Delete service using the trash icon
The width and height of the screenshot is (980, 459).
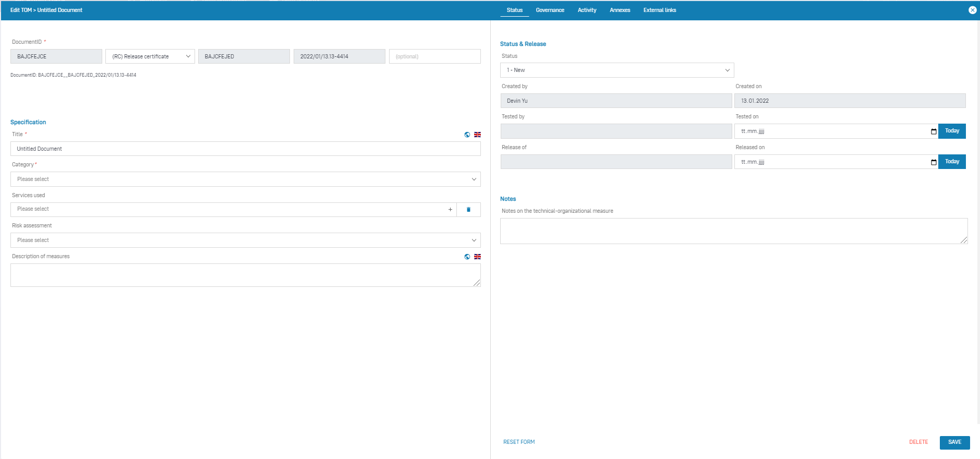pyautogui.click(x=468, y=210)
